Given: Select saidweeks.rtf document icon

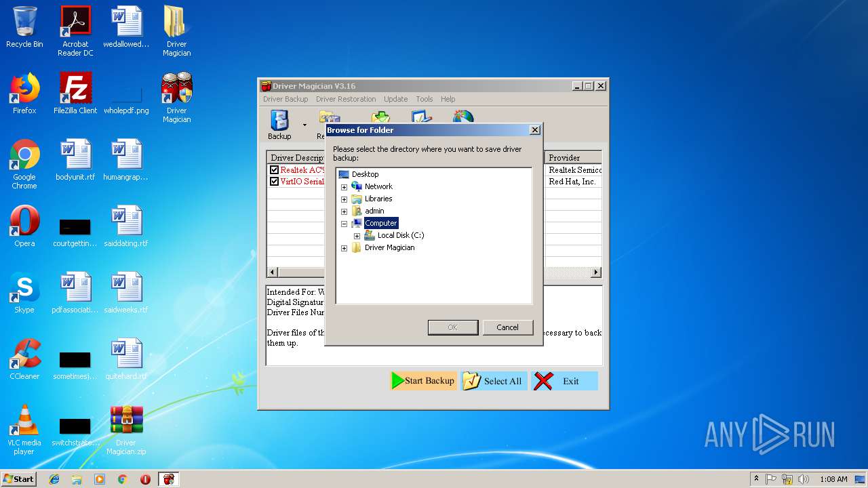Looking at the screenshot, I should [x=126, y=293].
